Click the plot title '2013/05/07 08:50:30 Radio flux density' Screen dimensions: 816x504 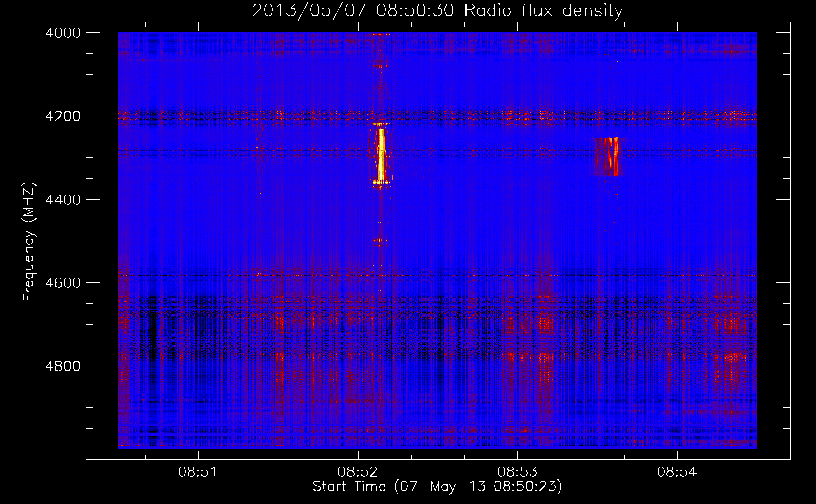437,10
